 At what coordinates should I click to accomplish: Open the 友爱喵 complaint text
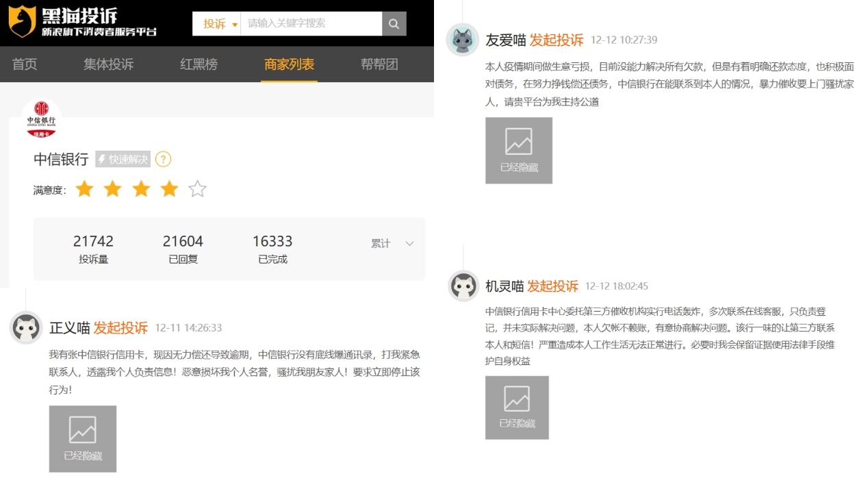(670, 84)
